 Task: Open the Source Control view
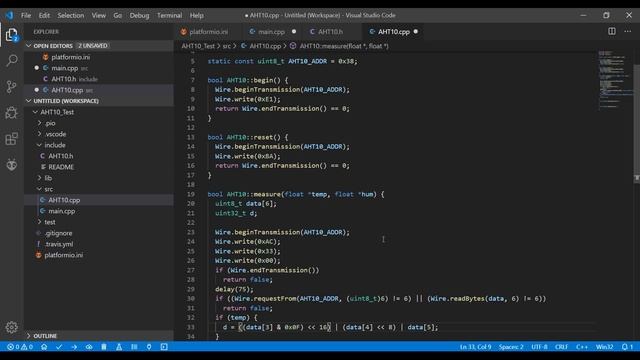[x=11, y=87]
